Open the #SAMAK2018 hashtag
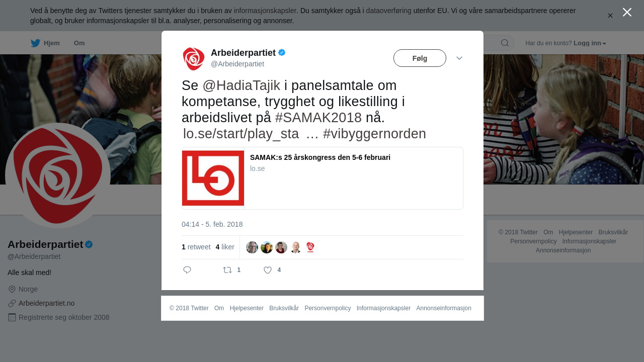Viewport: 644px width, 362px height. tap(318, 118)
